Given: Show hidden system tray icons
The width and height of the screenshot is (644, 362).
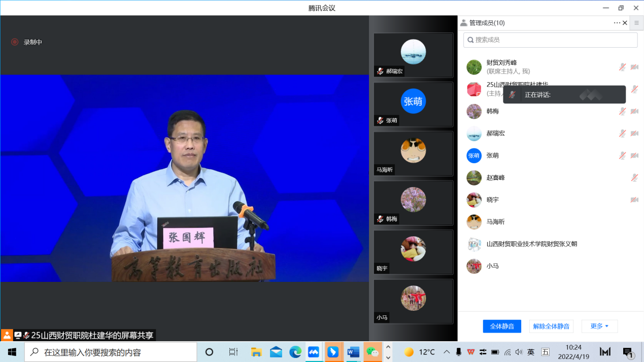Looking at the screenshot, I should [447, 352].
